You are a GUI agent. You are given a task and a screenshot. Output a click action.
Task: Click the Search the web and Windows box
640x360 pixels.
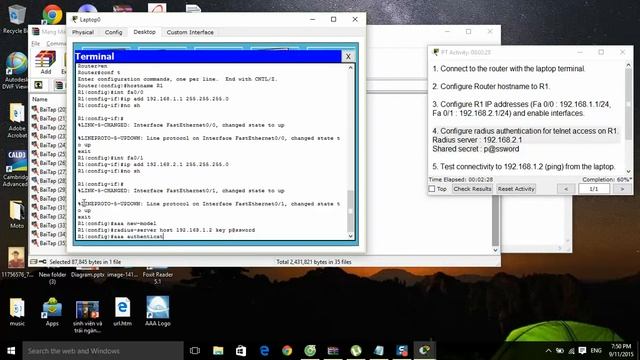[103, 351]
